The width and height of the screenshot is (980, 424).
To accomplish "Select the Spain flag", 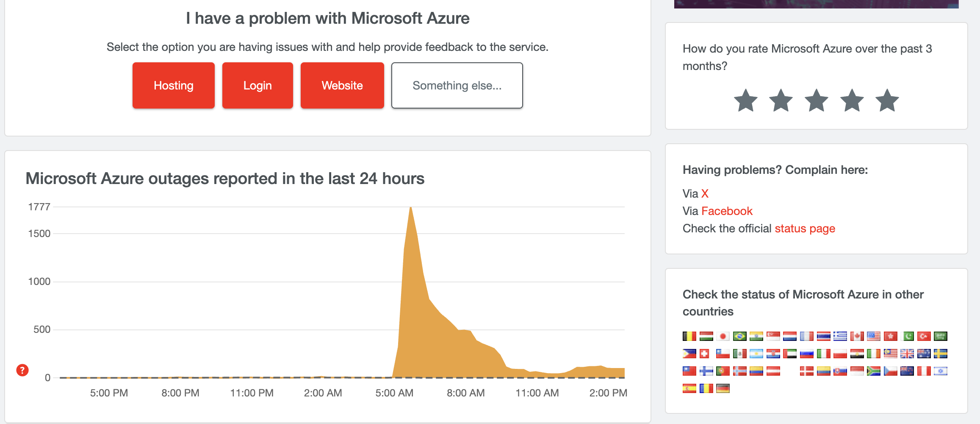I will click(x=689, y=388).
